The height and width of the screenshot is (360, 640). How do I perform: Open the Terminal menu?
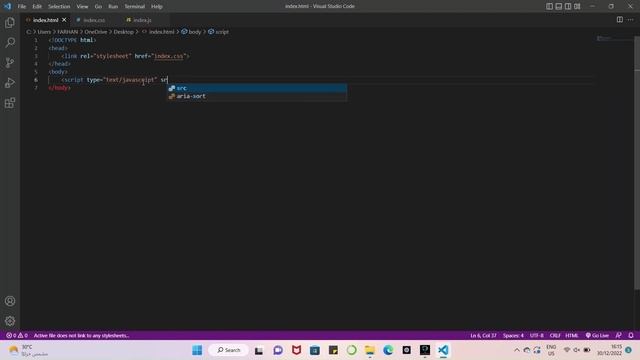pyautogui.click(x=135, y=7)
